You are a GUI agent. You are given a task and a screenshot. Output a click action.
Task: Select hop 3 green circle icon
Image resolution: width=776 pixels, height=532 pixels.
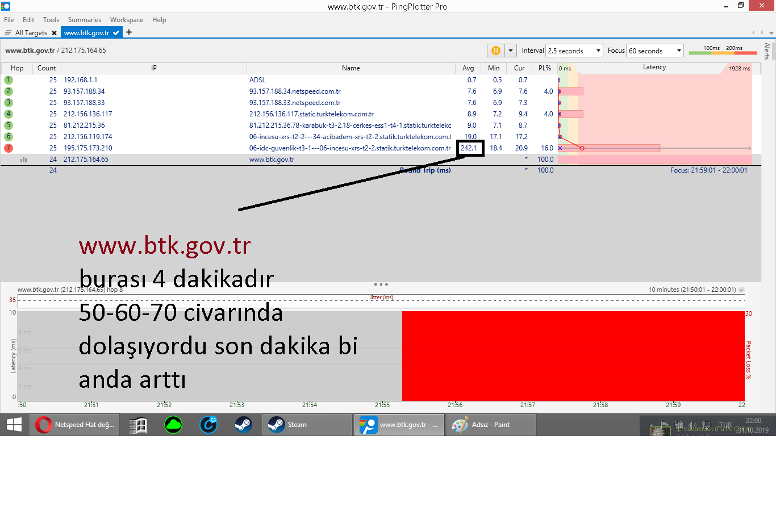pyautogui.click(x=9, y=103)
